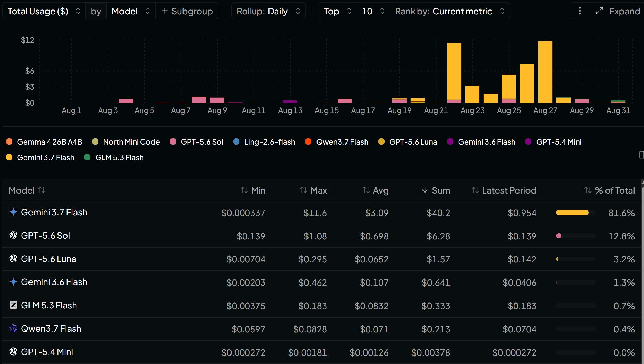Click the $0.00378 Sum value
Viewport: 644px width, 364px height.
coord(431,352)
